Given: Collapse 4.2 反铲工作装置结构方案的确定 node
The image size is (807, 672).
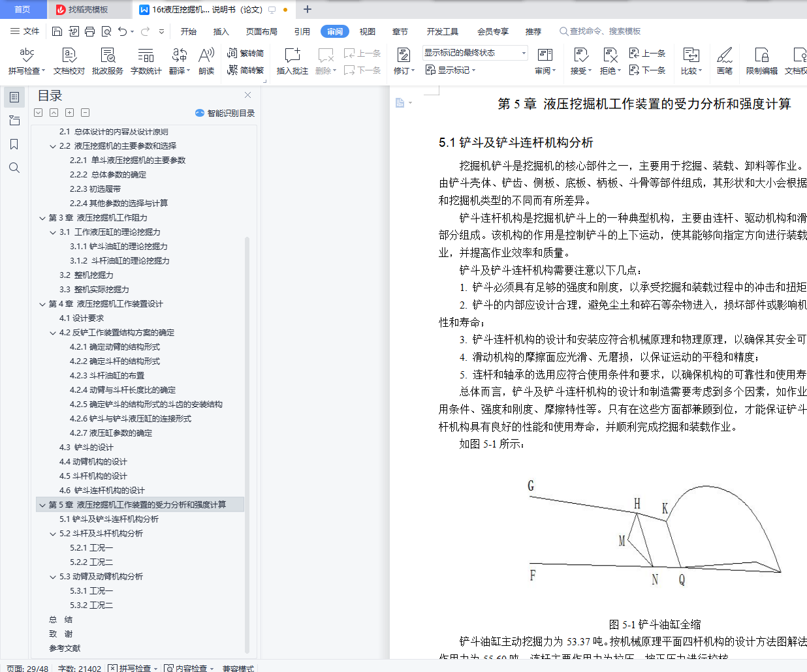Looking at the screenshot, I should coord(53,333).
